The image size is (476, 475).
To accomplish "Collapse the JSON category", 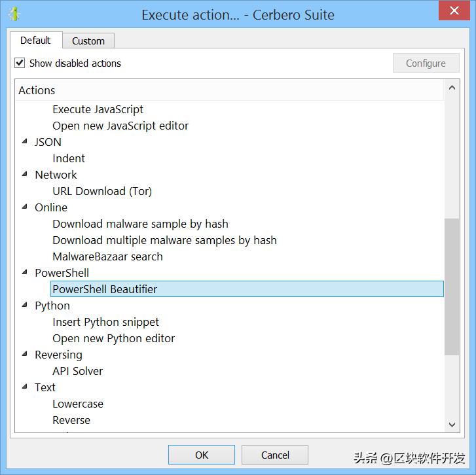I will coord(25,141).
